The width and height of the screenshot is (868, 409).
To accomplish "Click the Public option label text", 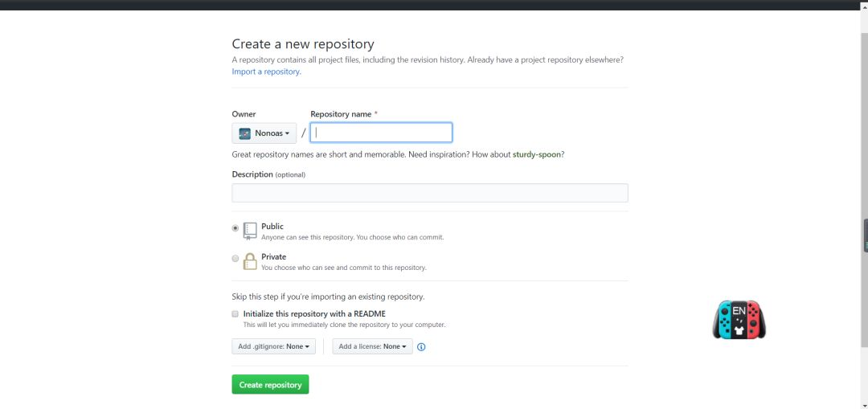I will coord(272,227).
